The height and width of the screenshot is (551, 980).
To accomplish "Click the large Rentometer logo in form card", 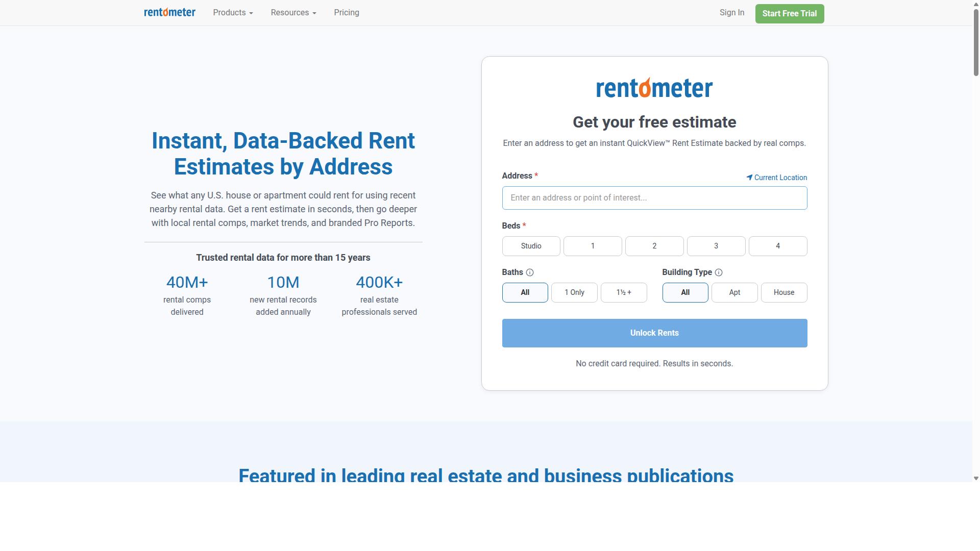I will [x=654, y=88].
